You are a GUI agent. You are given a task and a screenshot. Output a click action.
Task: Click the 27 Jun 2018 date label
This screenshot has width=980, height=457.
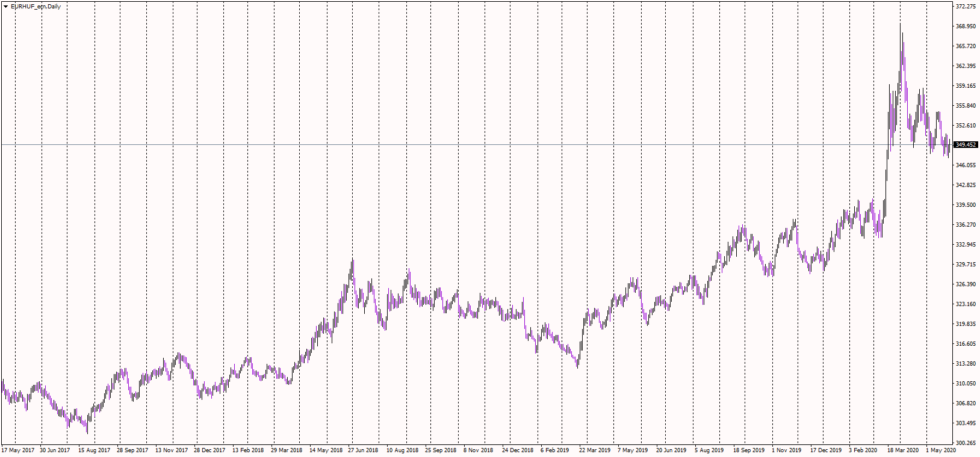(x=363, y=450)
